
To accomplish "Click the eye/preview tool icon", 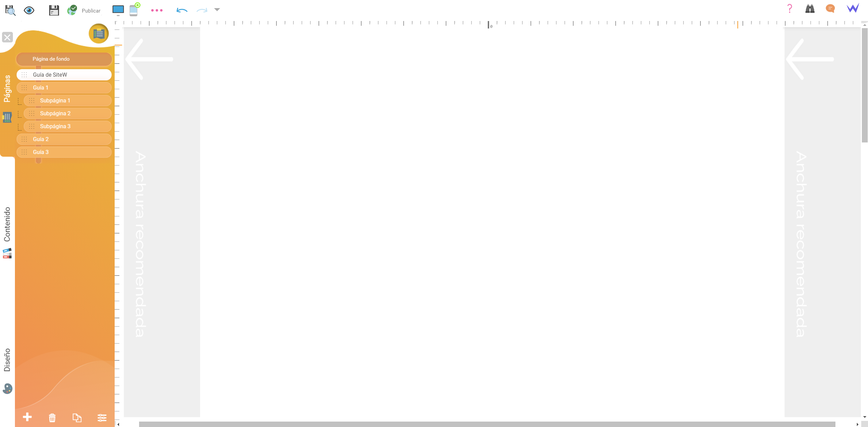I will (x=31, y=10).
